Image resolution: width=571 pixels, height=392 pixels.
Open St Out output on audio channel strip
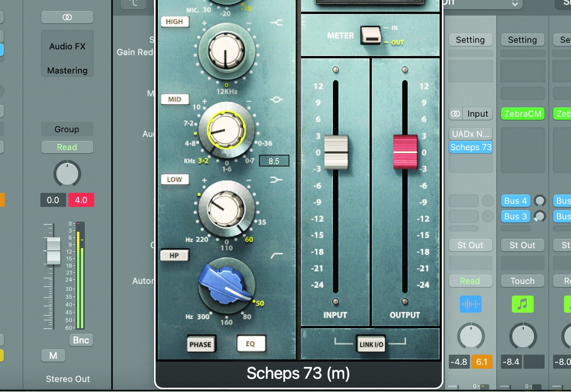[470, 245]
